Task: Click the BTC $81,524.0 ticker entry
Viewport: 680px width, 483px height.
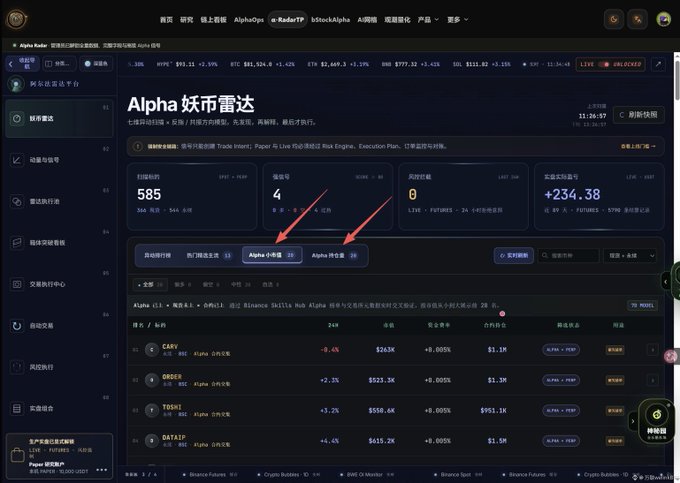Action: point(262,64)
